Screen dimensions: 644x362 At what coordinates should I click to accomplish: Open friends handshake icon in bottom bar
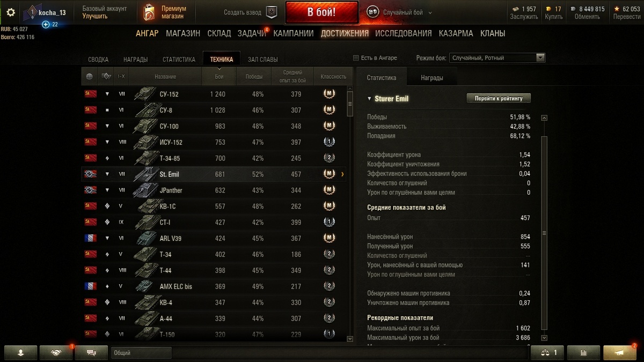coord(56,353)
